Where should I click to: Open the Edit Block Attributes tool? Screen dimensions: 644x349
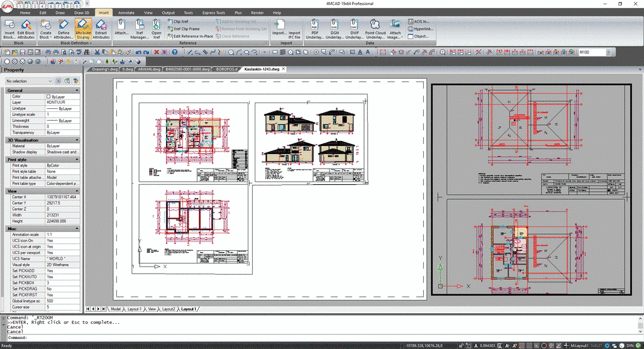point(26,29)
